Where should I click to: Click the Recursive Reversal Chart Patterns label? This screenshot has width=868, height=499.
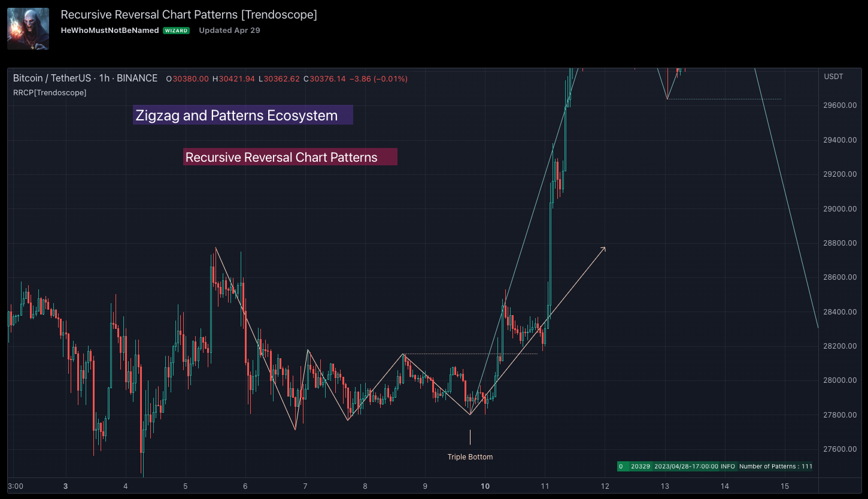290,157
